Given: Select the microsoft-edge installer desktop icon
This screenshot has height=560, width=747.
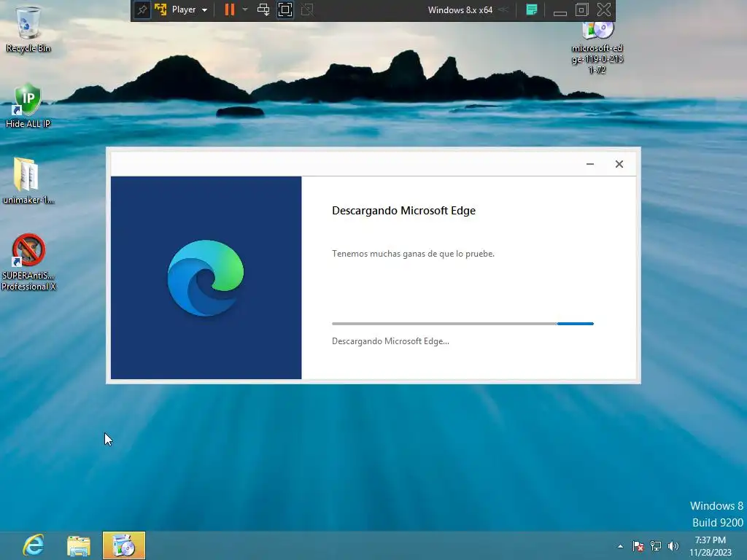Looking at the screenshot, I should tap(597, 47).
